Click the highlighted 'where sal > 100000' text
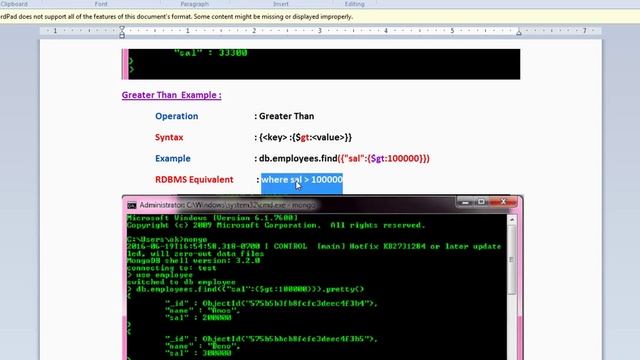Viewport: 640px width, 360px height. pyautogui.click(x=302, y=180)
